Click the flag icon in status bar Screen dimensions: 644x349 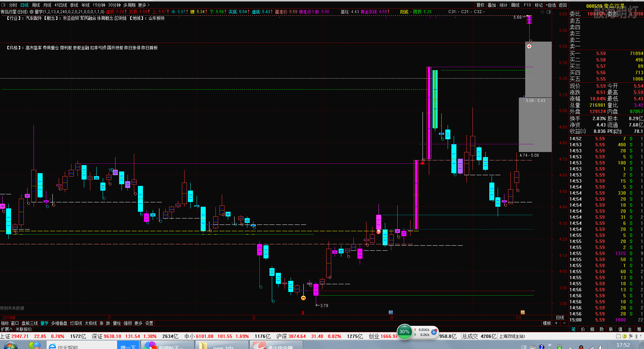pos(630,336)
